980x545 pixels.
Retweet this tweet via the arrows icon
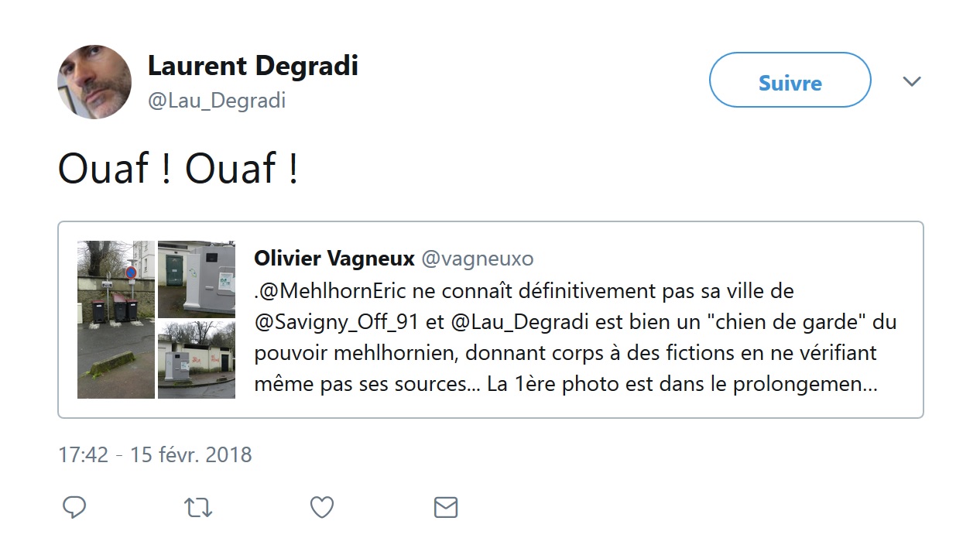pyautogui.click(x=198, y=507)
